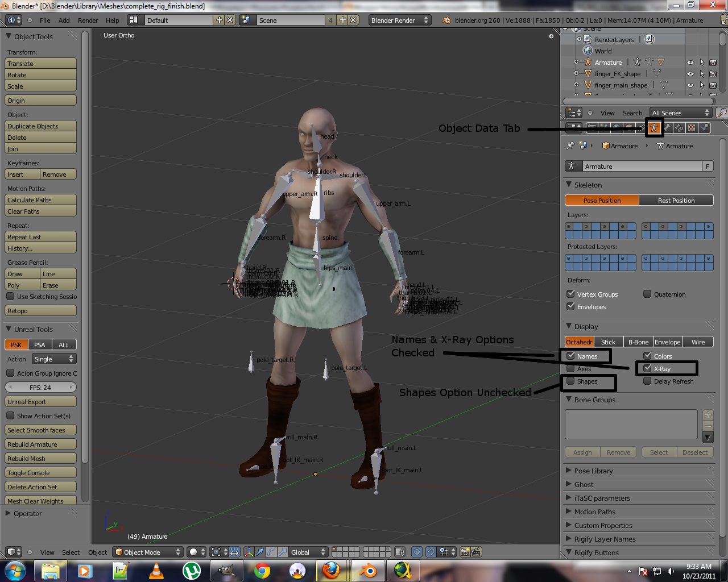This screenshot has width=728, height=582.
Task: Open the Object properties tab
Action: pyautogui.click(x=629, y=128)
